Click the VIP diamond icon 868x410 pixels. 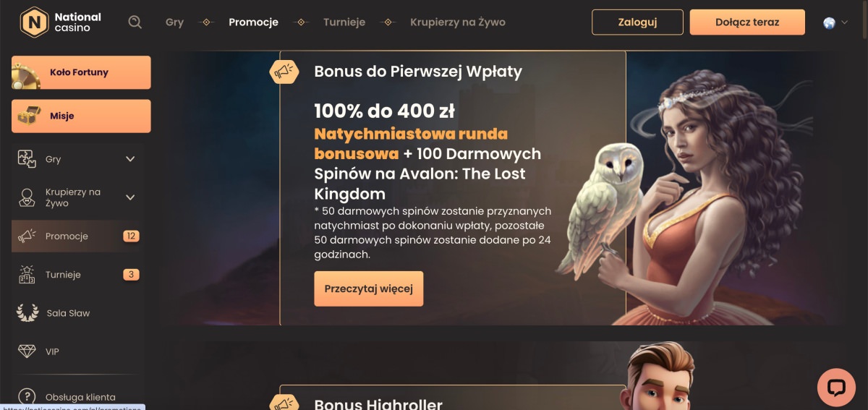[27, 351]
